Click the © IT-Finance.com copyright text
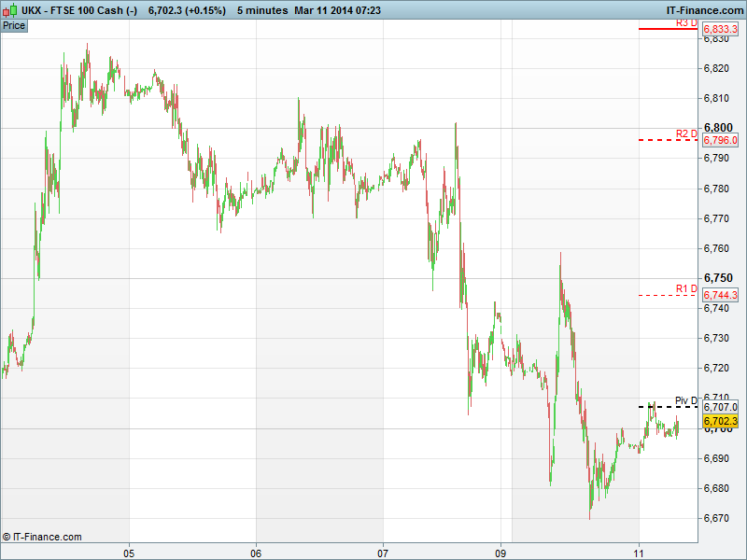This screenshot has height=560, width=747. click(x=42, y=537)
